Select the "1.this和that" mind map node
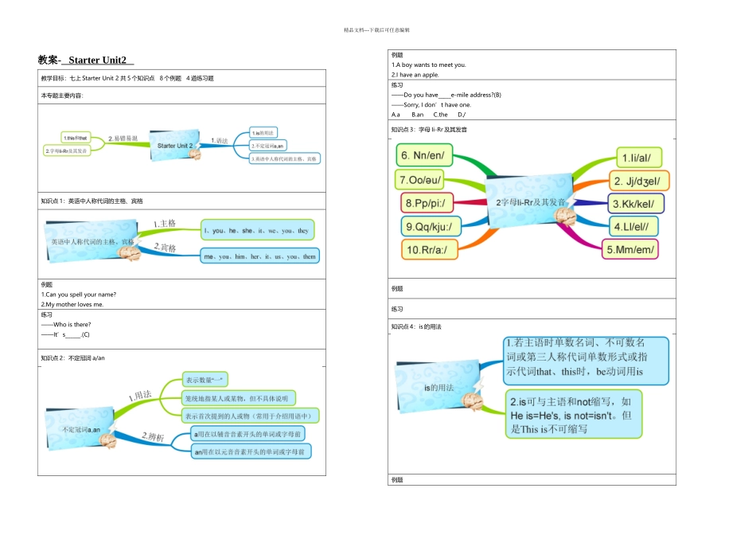The image size is (756, 535). point(76,138)
